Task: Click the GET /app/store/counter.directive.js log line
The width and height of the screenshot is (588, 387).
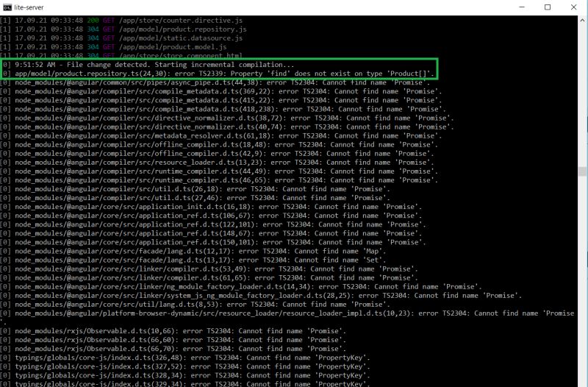Action: tap(121, 21)
